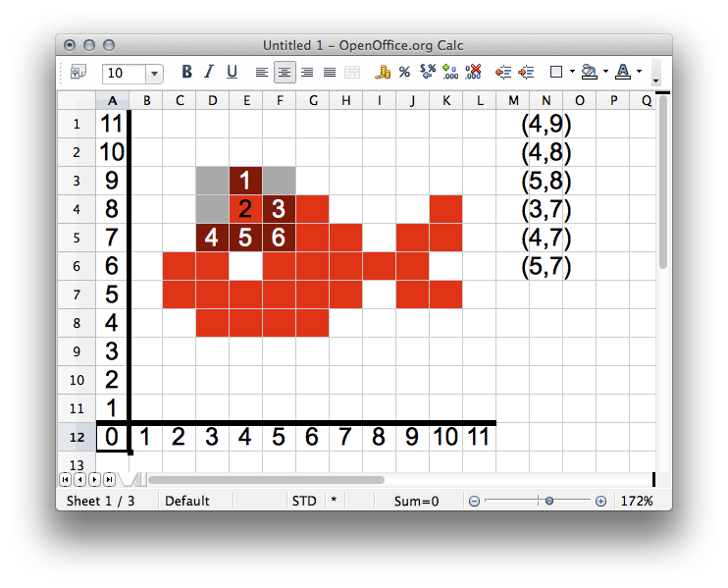This screenshot has width=728, height=588.
Task: Click the vertical scrollbar thumb
Action: click(x=663, y=182)
